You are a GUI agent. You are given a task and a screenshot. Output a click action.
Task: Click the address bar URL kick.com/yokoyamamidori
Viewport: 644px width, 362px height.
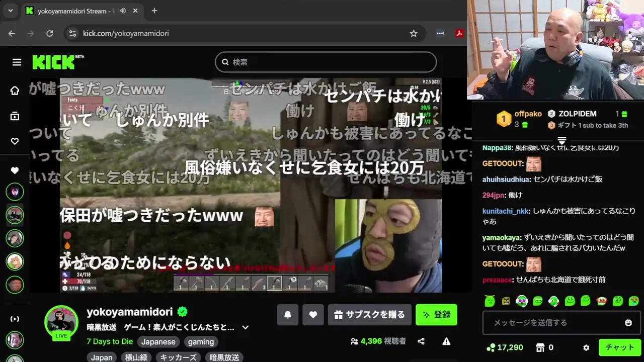pos(126,33)
